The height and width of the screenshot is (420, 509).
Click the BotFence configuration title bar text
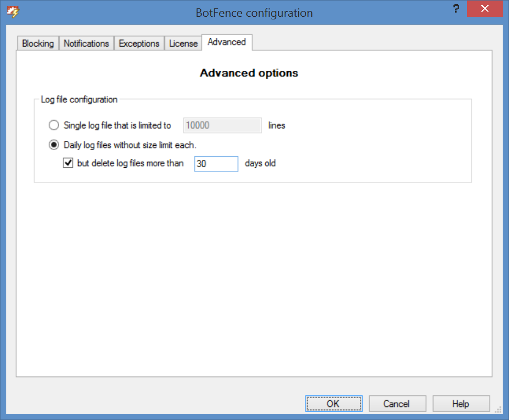pyautogui.click(x=254, y=13)
